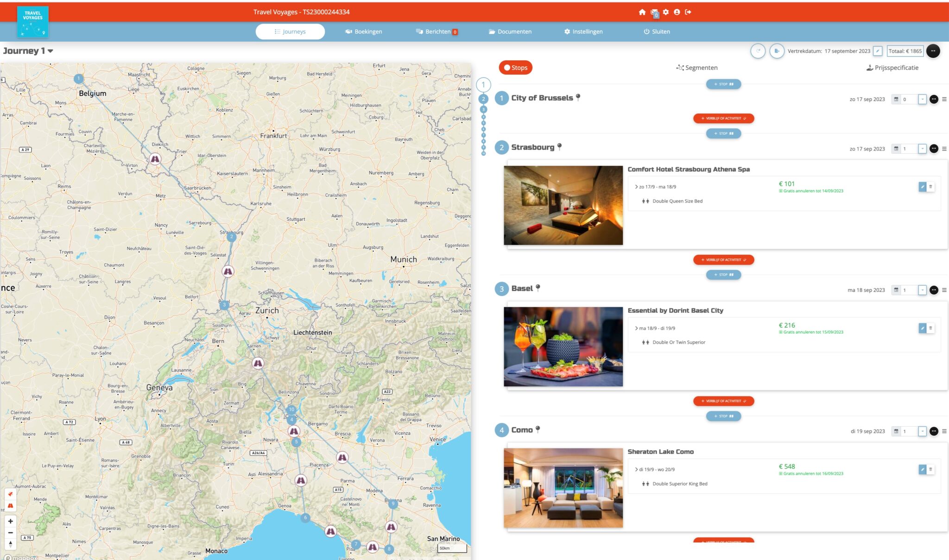Zoom in on the map
Viewport: 949px width, 560px height.
click(10, 521)
